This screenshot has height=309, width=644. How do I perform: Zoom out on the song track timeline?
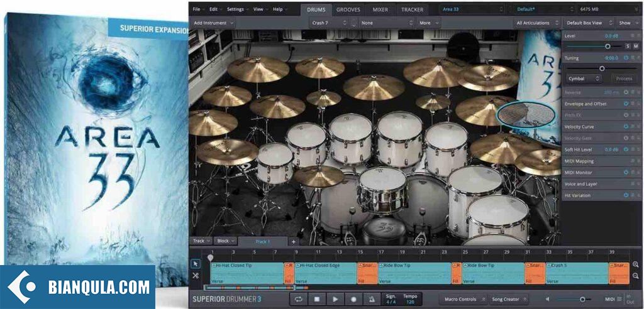[635, 276]
